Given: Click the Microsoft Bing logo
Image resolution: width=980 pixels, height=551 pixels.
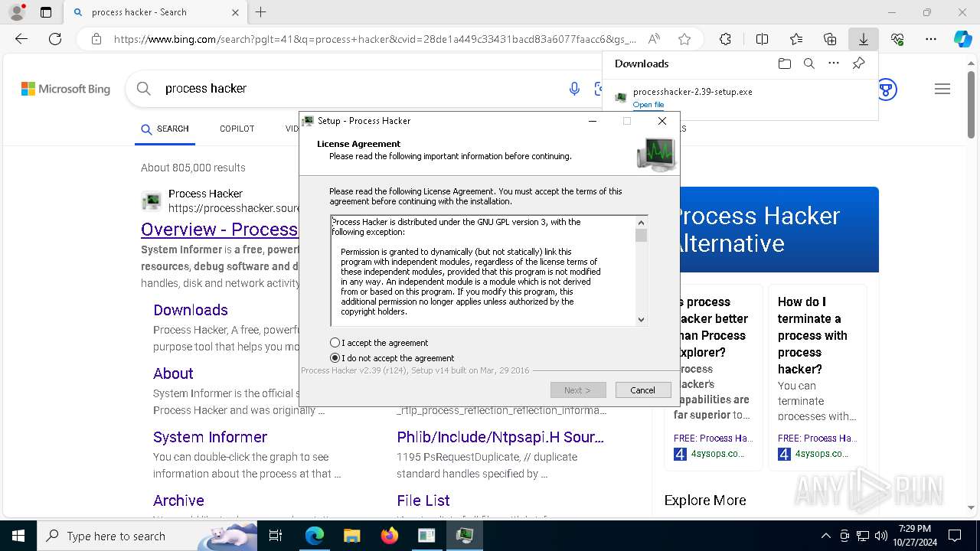Looking at the screenshot, I should [66, 89].
